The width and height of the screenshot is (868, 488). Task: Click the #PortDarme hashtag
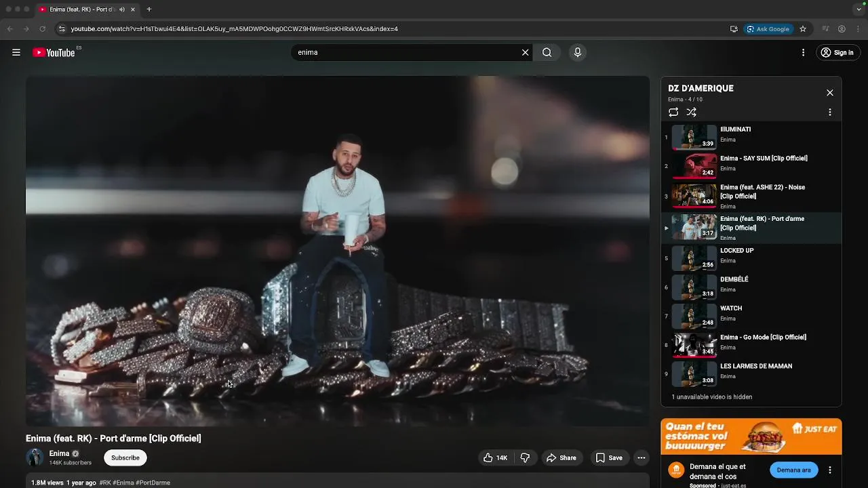(x=153, y=483)
